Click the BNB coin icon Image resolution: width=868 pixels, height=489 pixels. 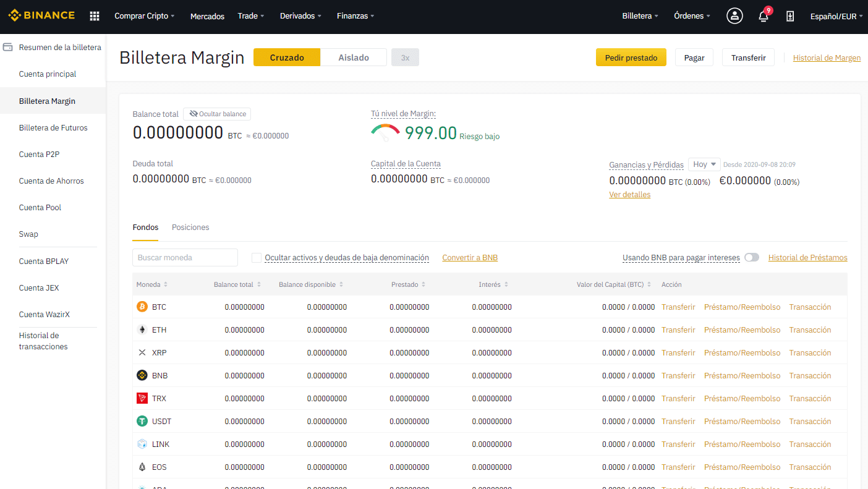click(x=142, y=375)
